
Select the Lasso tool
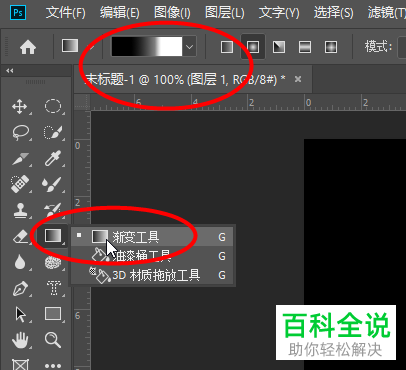click(x=20, y=132)
